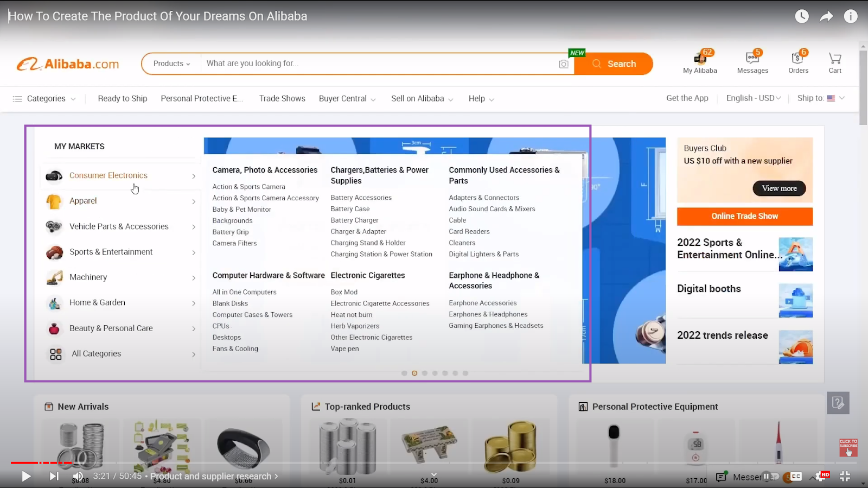Open English - USD language selector
The width and height of the screenshot is (868, 488).
tap(754, 98)
